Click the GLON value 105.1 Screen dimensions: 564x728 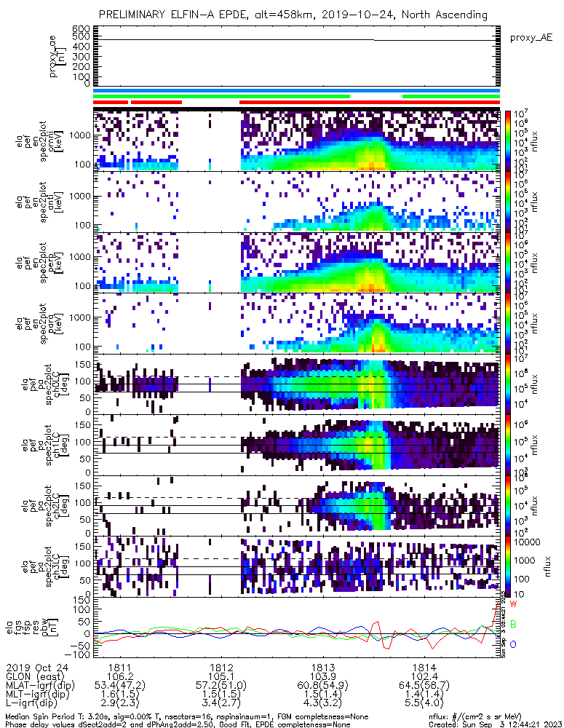pyautogui.click(x=221, y=676)
